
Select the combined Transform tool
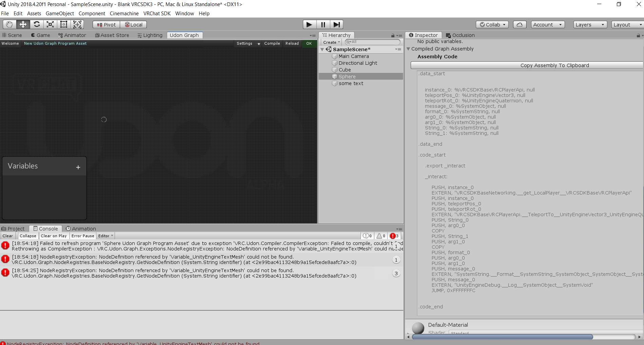pos(77,24)
